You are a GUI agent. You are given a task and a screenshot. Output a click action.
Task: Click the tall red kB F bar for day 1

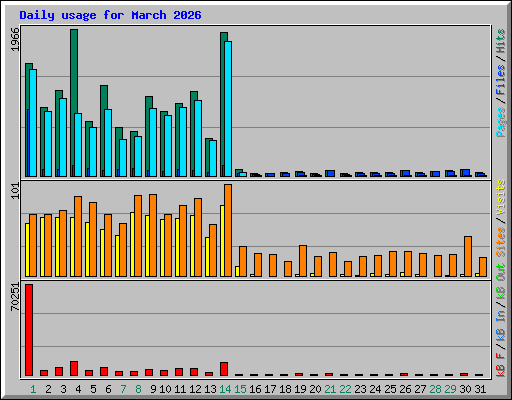pyautogui.click(x=29, y=330)
